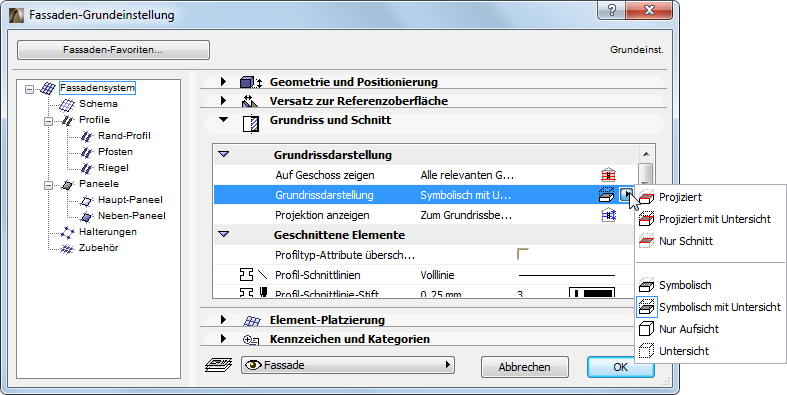This screenshot has width=787, height=395.
Task: Choose Symbolisch mit Untersicht option
Action: point(710,307)
